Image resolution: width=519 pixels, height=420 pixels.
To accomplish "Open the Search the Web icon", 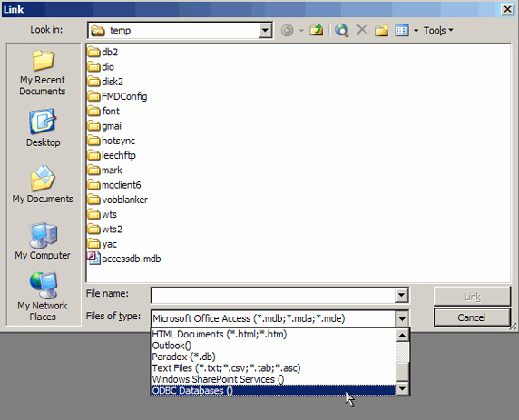I will tap(341, 30).
